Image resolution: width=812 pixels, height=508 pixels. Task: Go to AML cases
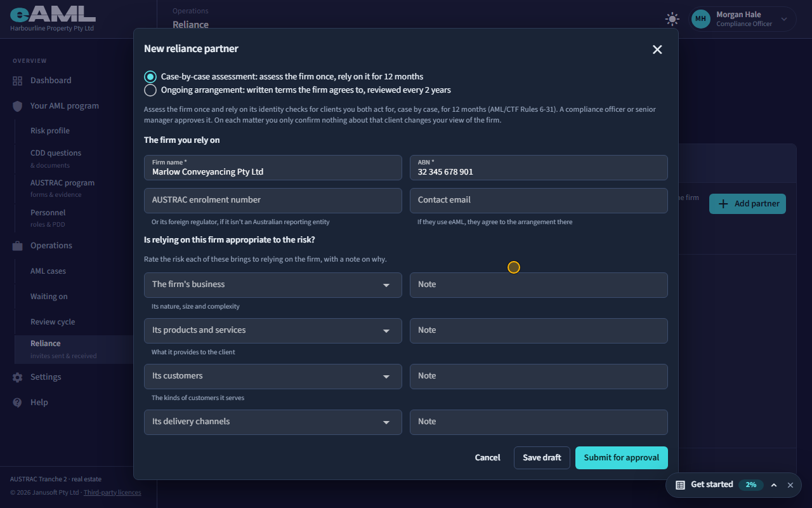tap(48, 271)
